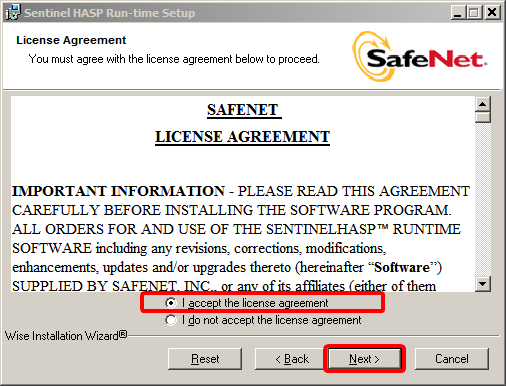
Task: Click the Next button to proceed
Action: [x=364, y=359]
